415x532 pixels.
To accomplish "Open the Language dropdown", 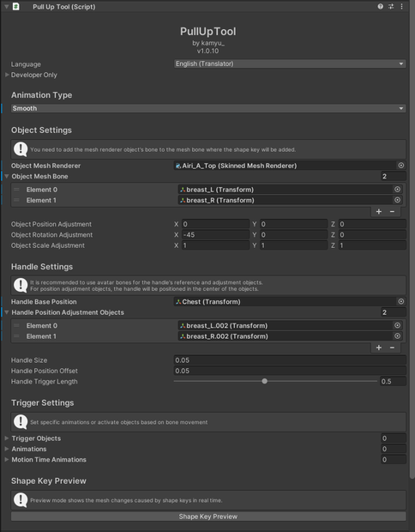I will tap(290, 63).
